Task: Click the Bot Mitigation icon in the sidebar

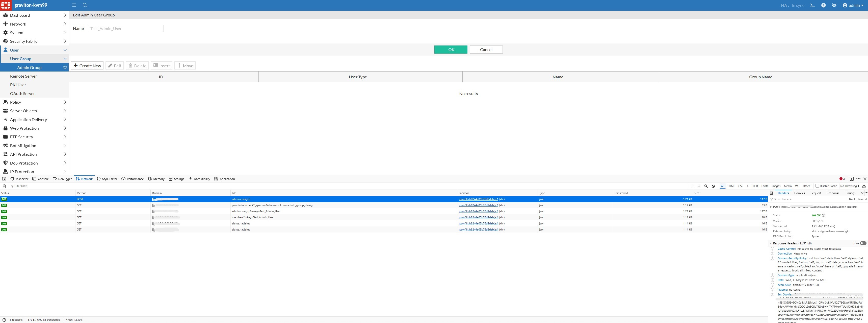Action: pos(5,146)
